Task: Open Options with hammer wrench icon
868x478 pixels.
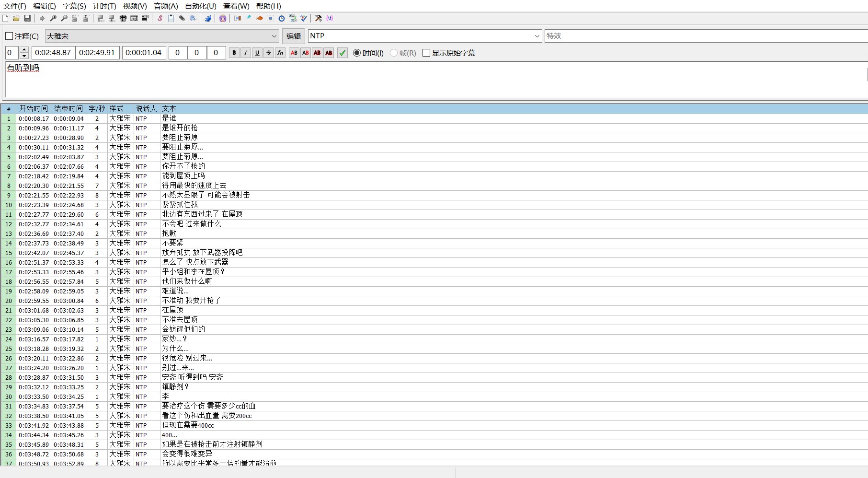Action: [x=319, y=18]
